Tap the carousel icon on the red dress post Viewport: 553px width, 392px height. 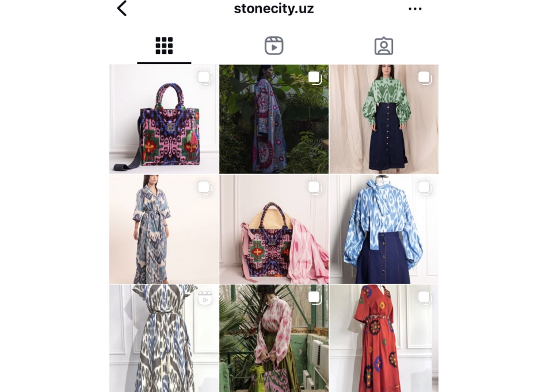[425, 298]
